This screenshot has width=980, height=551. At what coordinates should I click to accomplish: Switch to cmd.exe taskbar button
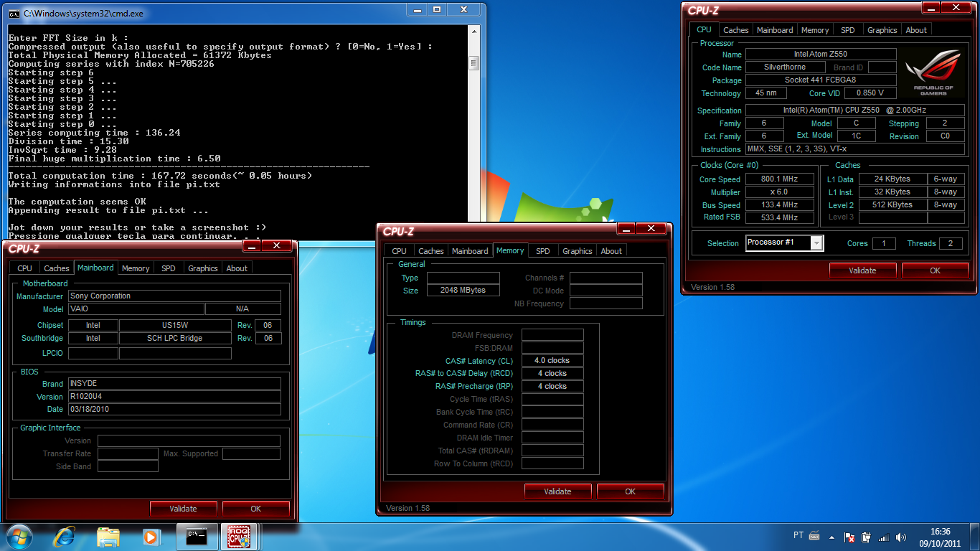(197, 536)
